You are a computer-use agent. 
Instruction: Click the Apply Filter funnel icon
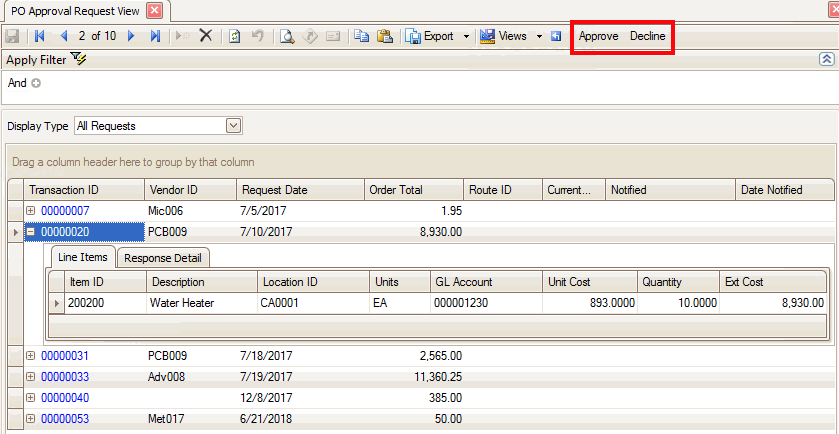click(x=80, y=60)
